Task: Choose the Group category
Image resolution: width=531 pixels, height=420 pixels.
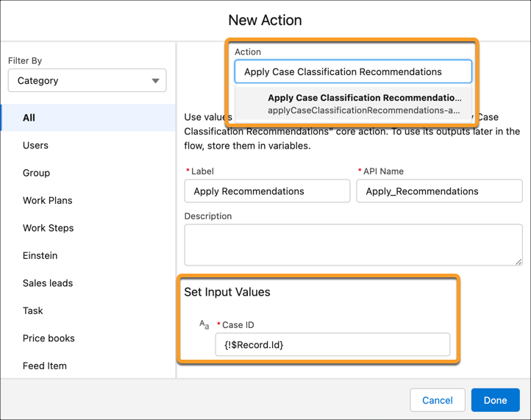Action: click(36, 173)
